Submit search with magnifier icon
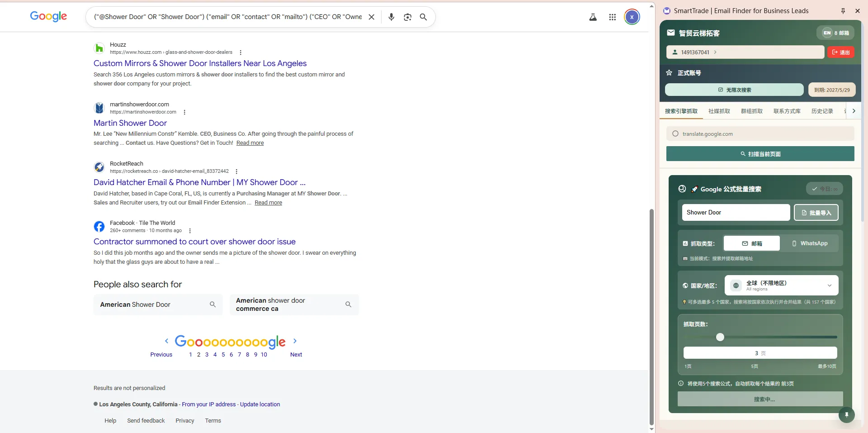 (x=424, y=17)
